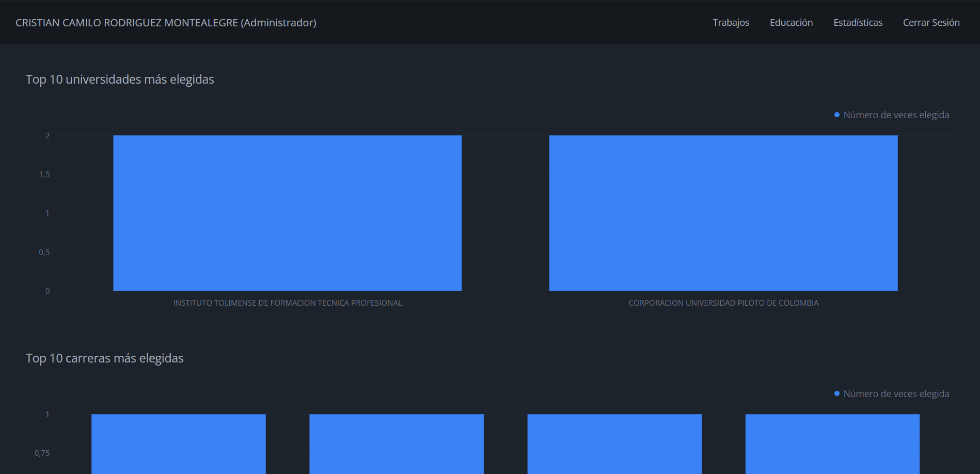This screenshot has width=980, height=474.
Task: Click the first bar in careers chart
Action: pyautogui.click(x=179, y=444)
